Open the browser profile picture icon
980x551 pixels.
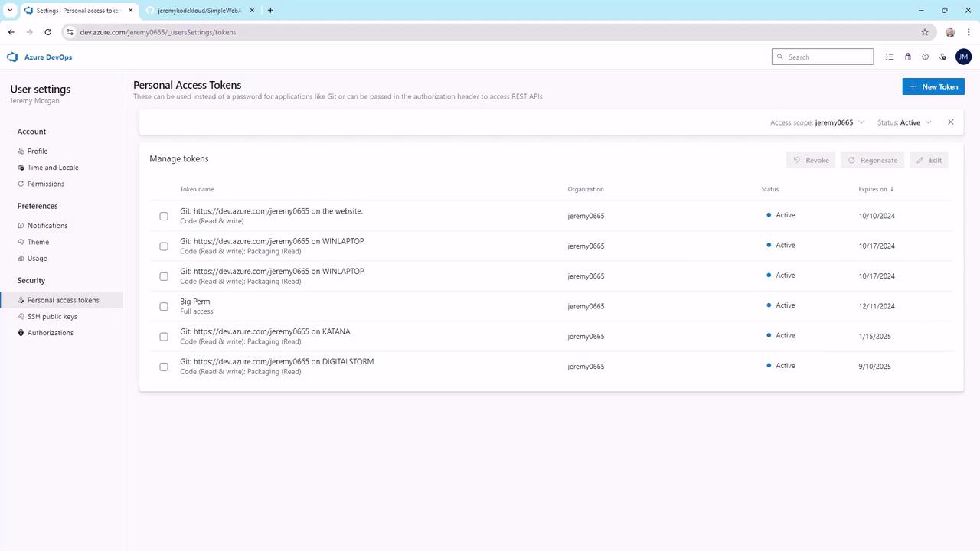950,32
